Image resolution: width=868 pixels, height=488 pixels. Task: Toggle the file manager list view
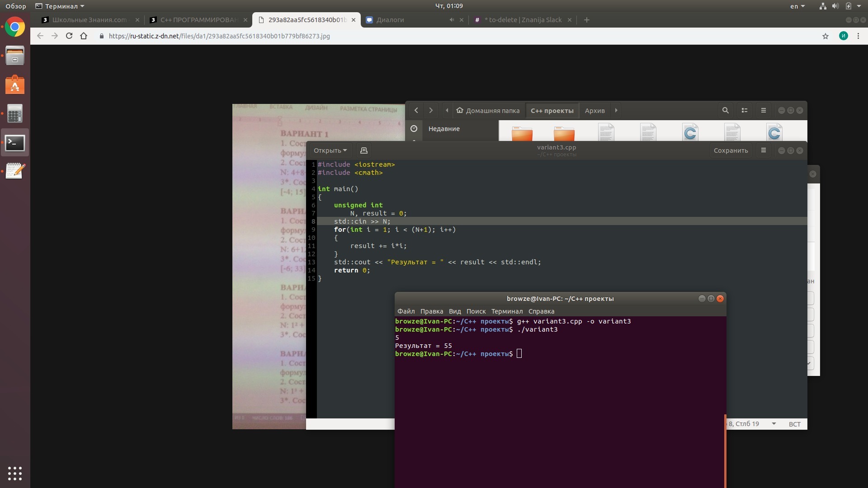pos(745,110)
